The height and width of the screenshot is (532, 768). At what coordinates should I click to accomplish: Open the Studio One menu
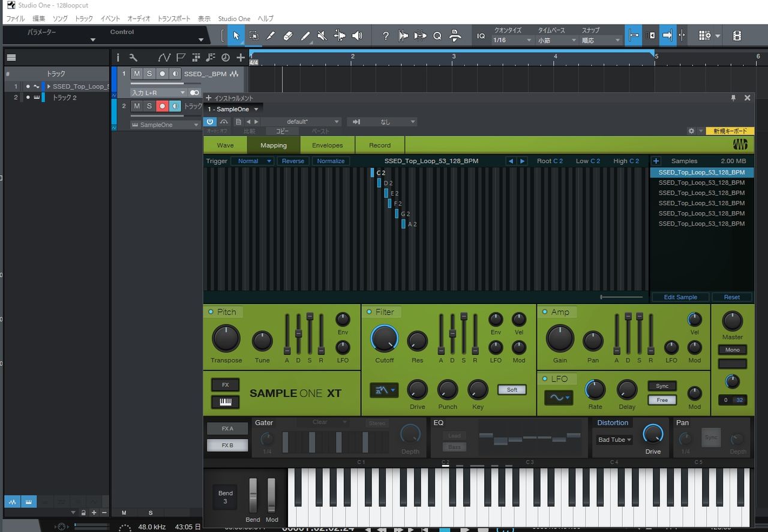pyautogui.click(x=234, y=19)
